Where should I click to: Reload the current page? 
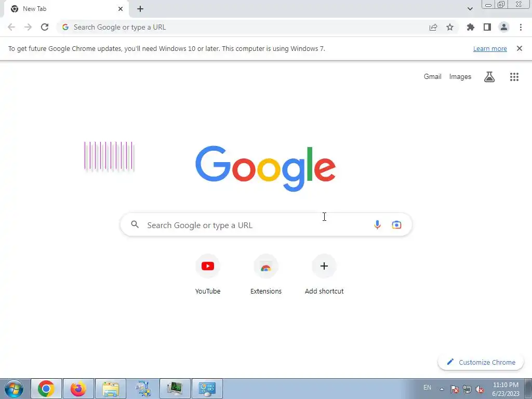[x=45, y=27]
